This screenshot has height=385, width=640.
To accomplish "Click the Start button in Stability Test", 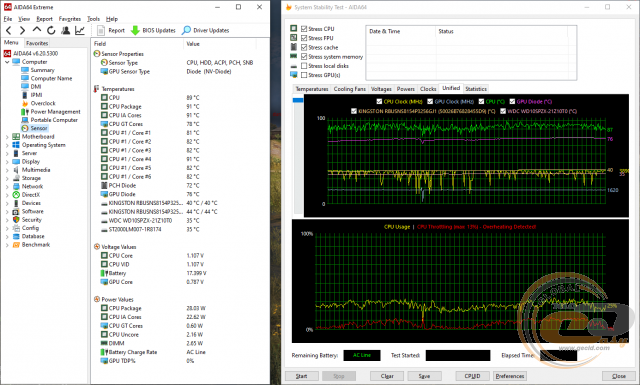I will click(301, 376).
